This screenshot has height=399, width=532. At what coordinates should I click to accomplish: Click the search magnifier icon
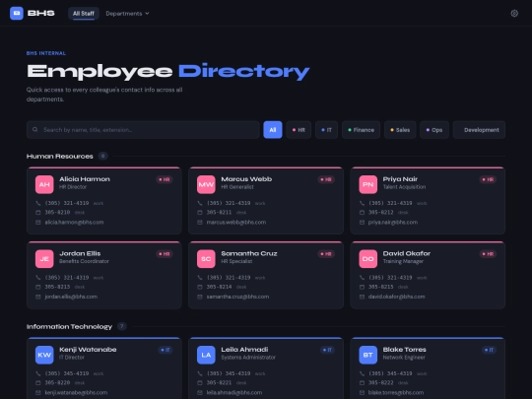point(34,130)
